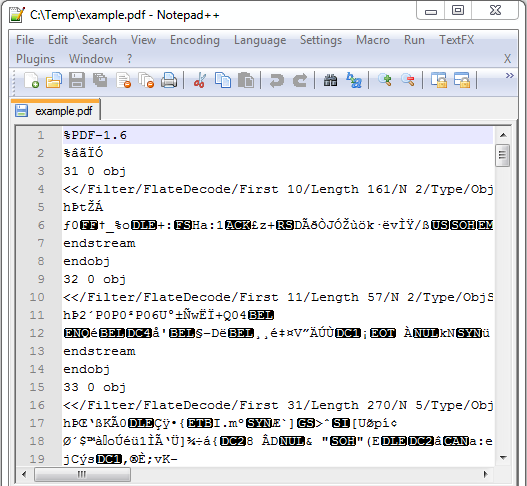527x486 pixels.
Task: Click the 'Length 270' filter line
Action: click(278, 405)
